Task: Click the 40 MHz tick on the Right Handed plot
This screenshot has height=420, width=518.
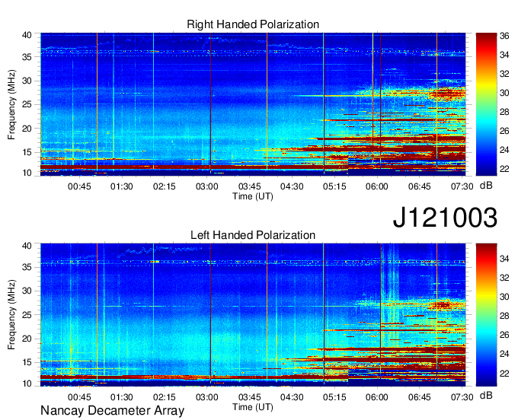Action: click(27, 35)
